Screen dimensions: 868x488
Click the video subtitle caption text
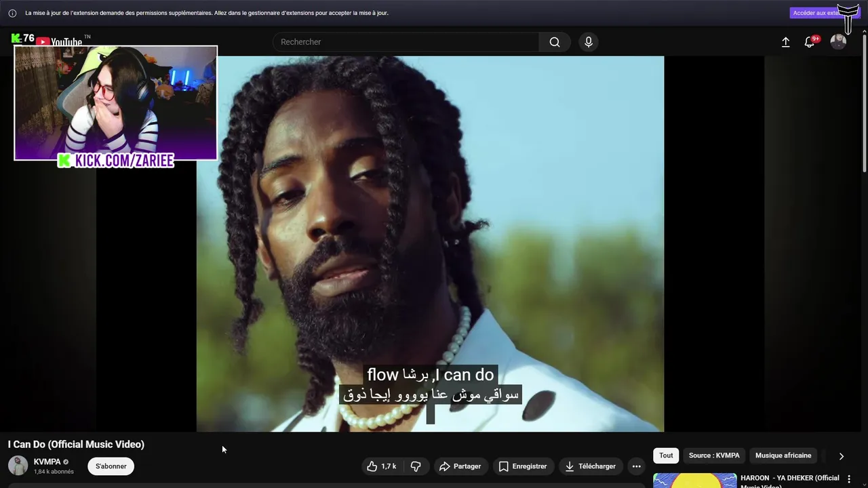pyautogui.click(x=431, y=384)
